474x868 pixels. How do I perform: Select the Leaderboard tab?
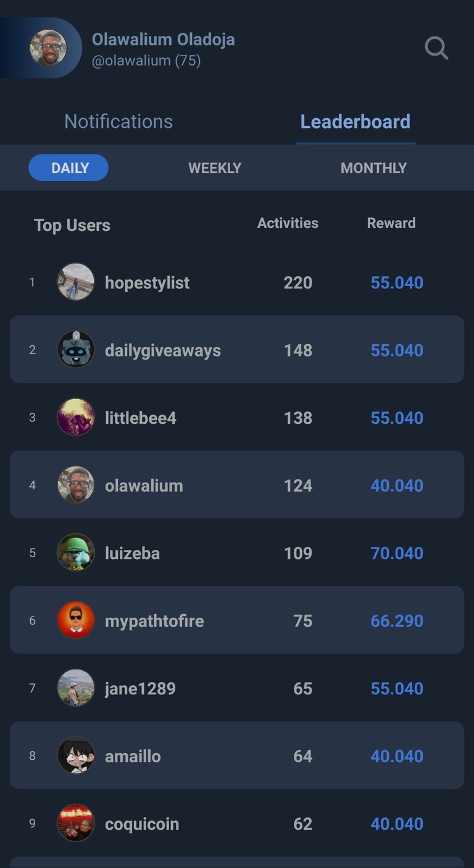click(355, 121)
